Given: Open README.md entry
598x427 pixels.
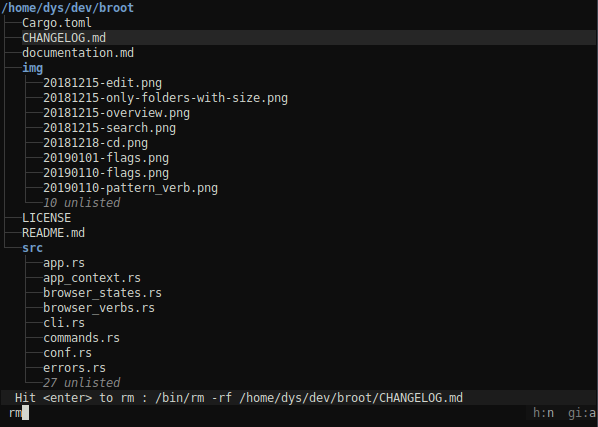Looking at the screenshot, I should [53, 233].
